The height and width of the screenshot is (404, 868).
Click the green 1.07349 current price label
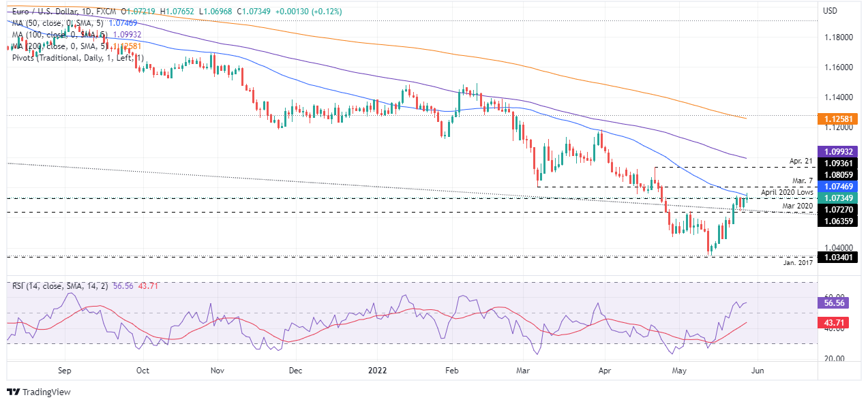[x=837, y=198]
